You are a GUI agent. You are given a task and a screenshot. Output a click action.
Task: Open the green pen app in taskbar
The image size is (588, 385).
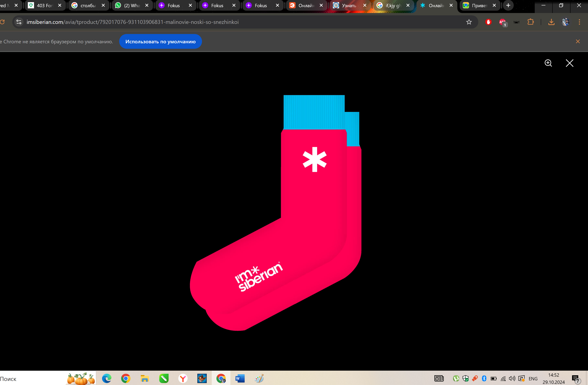[164, 378]
